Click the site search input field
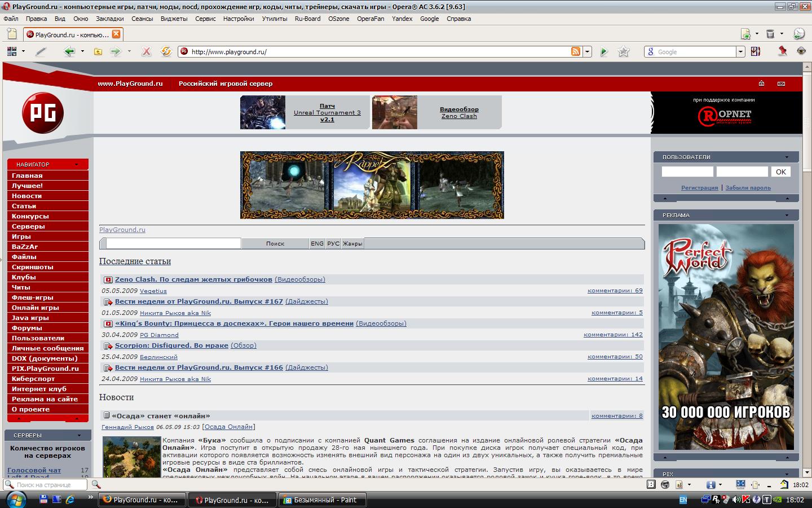This screenshot has height=508, width=812. point(173,243)
